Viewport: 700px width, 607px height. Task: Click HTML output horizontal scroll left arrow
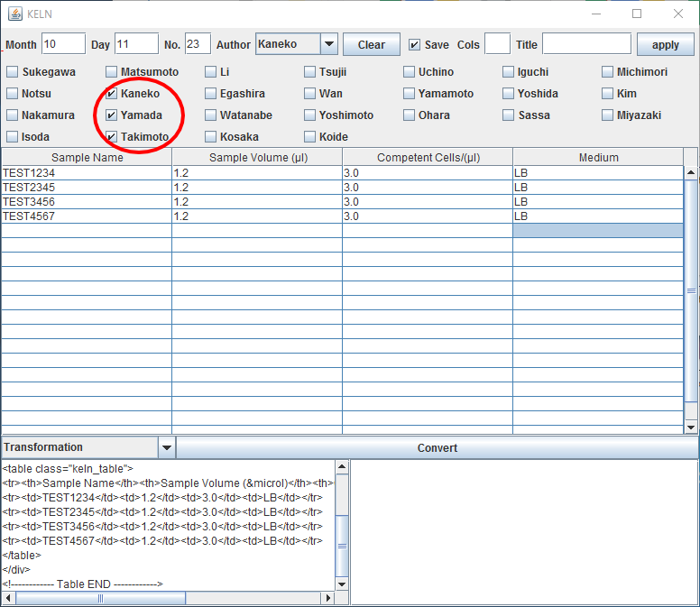coord(8,598)
